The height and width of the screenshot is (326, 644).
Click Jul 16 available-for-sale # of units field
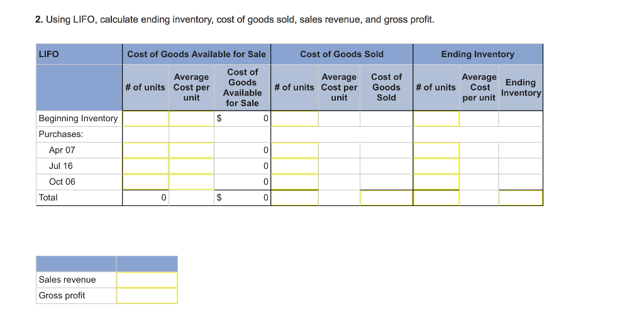click(x=145, y=166)
